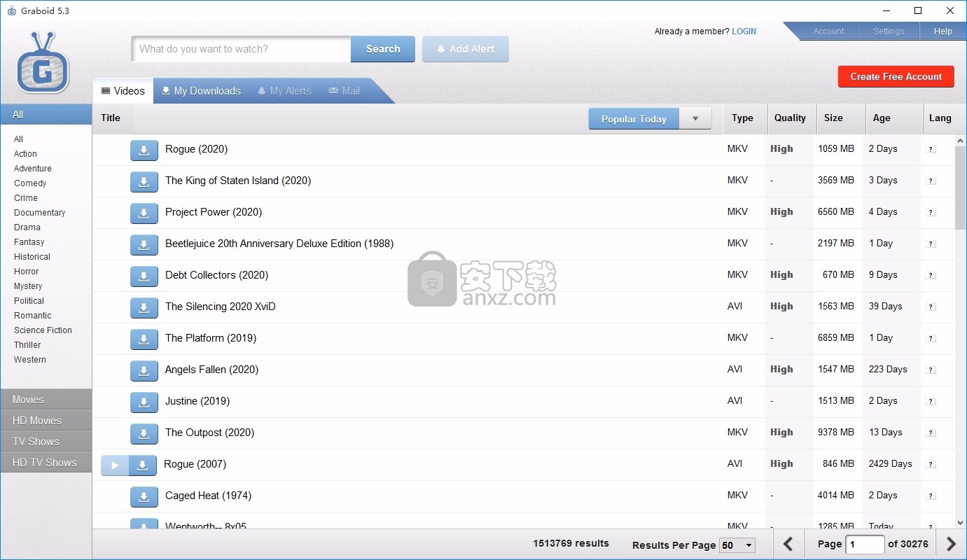Download Justine (2019)
Viewport: 967px width, 560px height.
(x=144, y=402)
